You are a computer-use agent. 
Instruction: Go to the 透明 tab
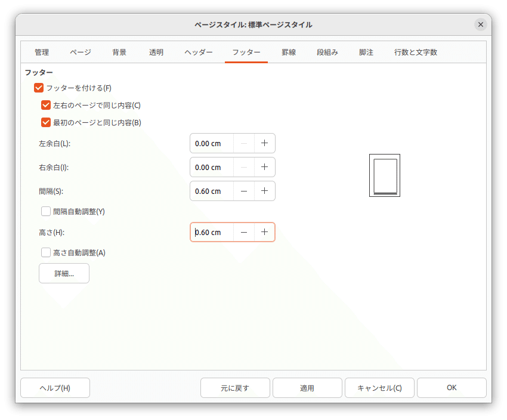[156, 52]
